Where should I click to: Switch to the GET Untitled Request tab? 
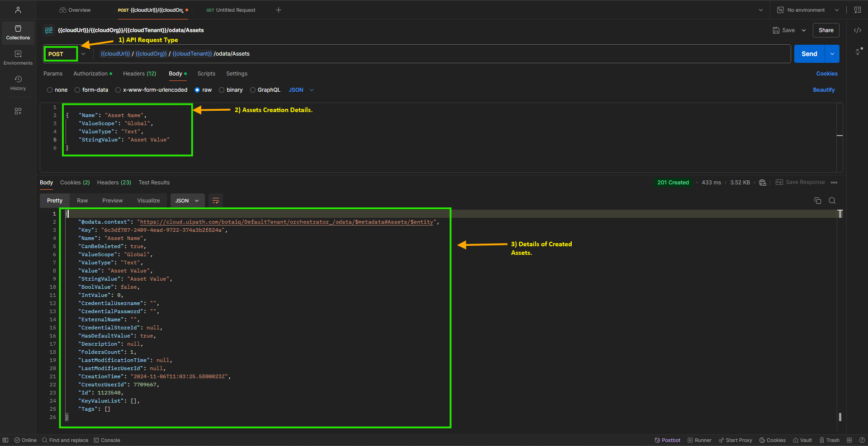click(231, 10)
